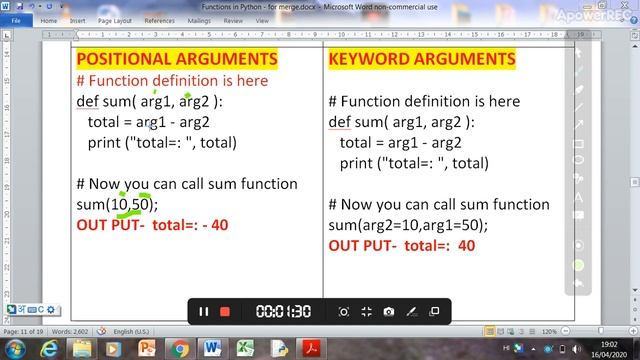Switch to Excel from the taskbar
The width and height of the screenshot is (640, 360).
(245, 349)
